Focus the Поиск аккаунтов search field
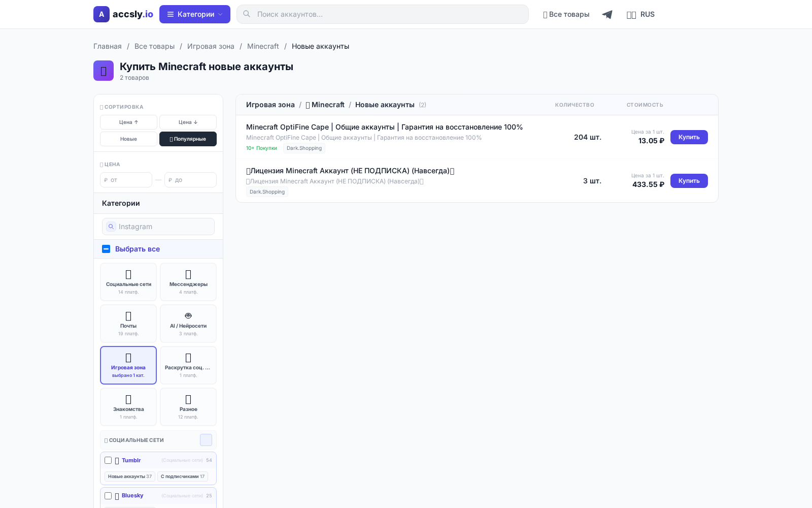 click(x=383, y=14)
